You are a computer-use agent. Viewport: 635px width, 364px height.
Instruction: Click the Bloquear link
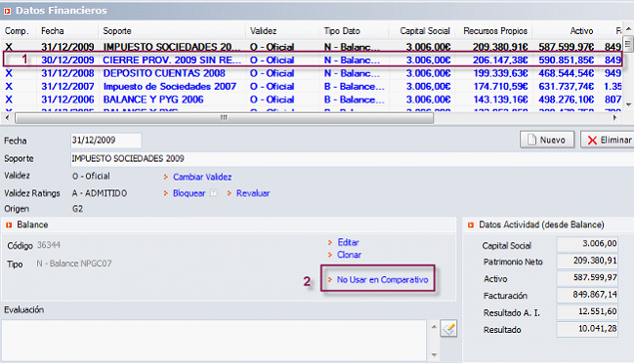[x=190, y=193]
